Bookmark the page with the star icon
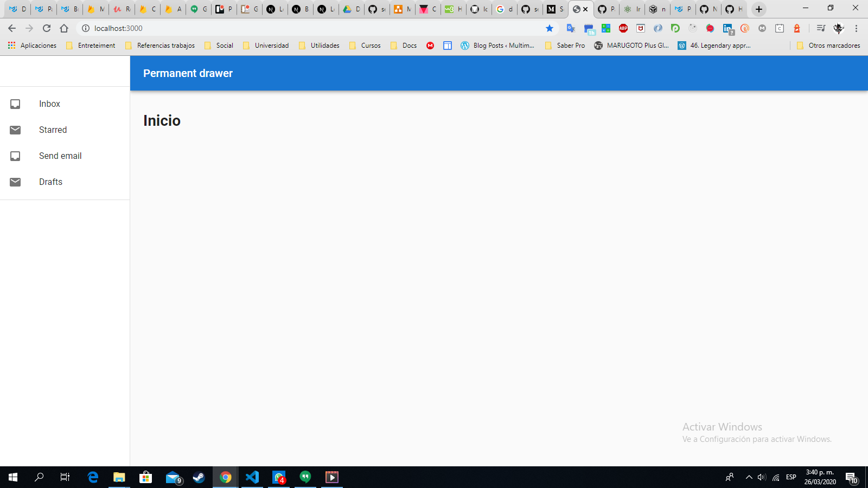This screenshot has height=488, width=868. (x=550, y=28)
